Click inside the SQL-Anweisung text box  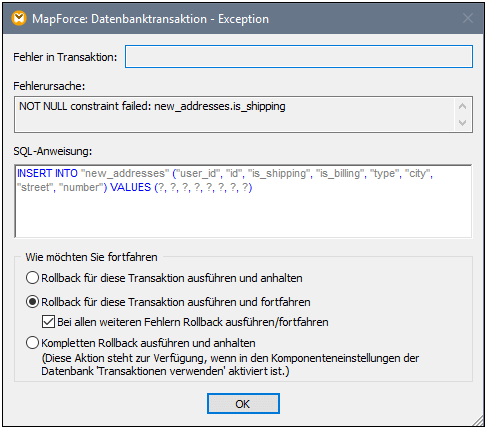(x=243, y=201)
